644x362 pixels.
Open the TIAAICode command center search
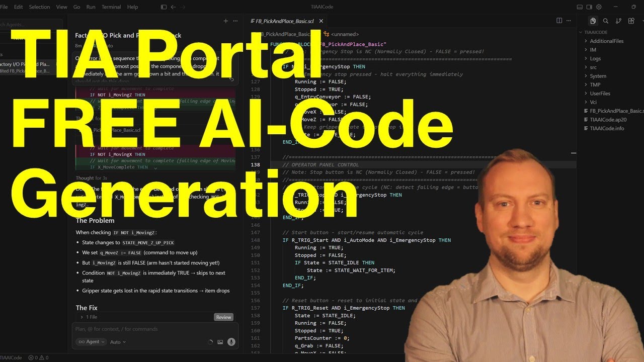322,7
